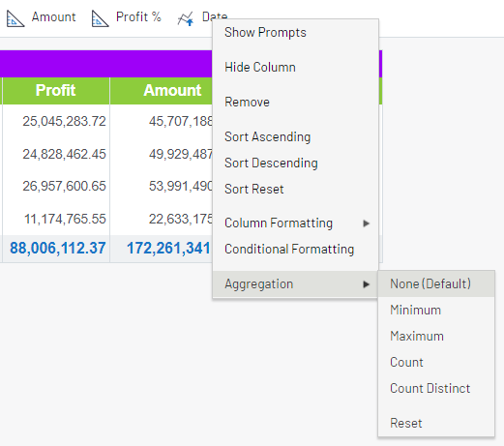Click the Amount metric ruler icon

tap(15, 18)
